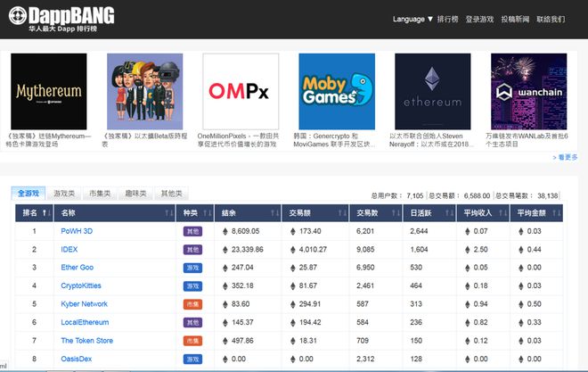Sort table by 排名 column
588x372 pixels.
point(34,213)
